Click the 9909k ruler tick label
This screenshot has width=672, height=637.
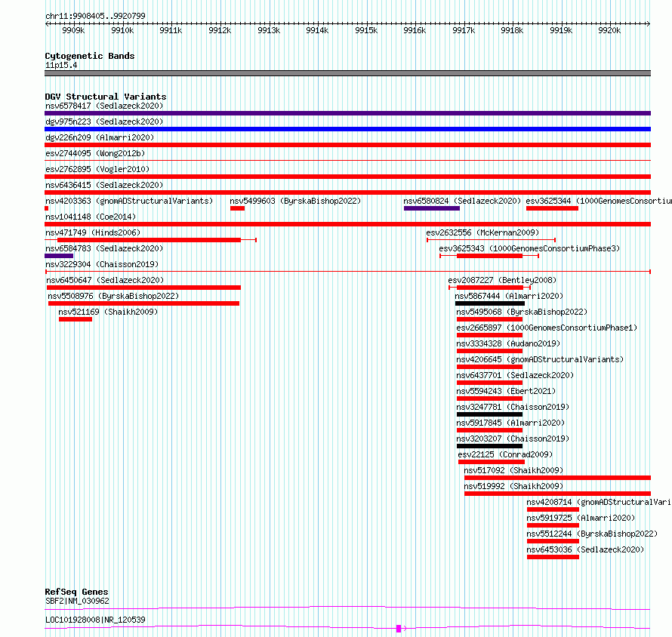pyautogui.click(x=73, y=30)
